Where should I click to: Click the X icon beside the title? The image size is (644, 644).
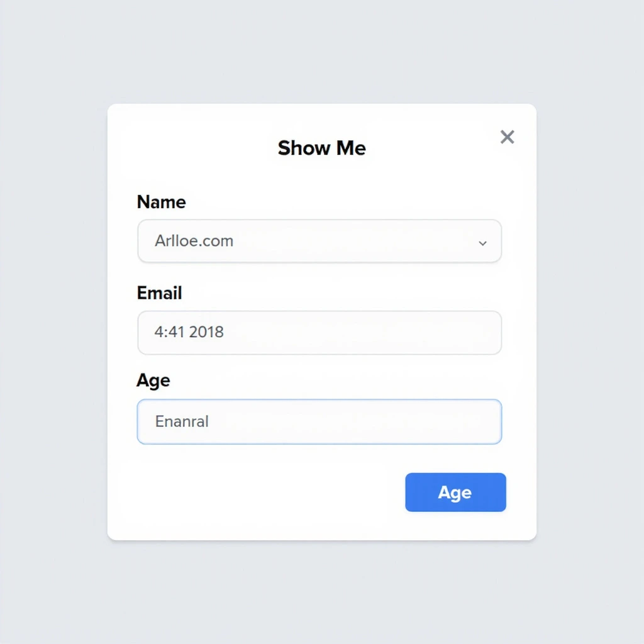pos(507,137)
